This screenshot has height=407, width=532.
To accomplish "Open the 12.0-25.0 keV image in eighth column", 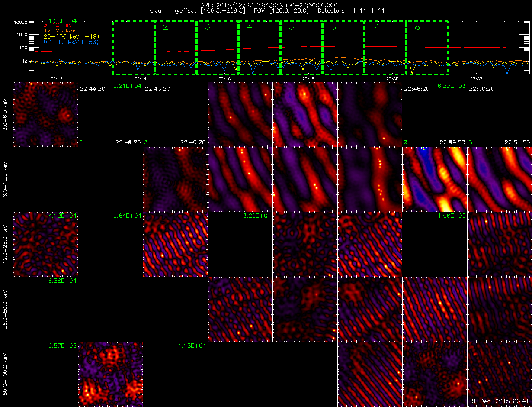I will (x=500, y=244).
